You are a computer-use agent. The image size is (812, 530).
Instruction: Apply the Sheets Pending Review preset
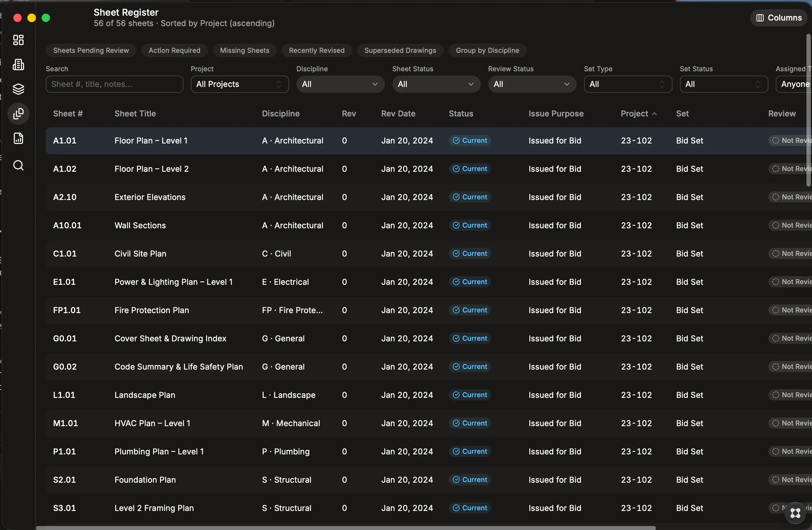[91, 50]
